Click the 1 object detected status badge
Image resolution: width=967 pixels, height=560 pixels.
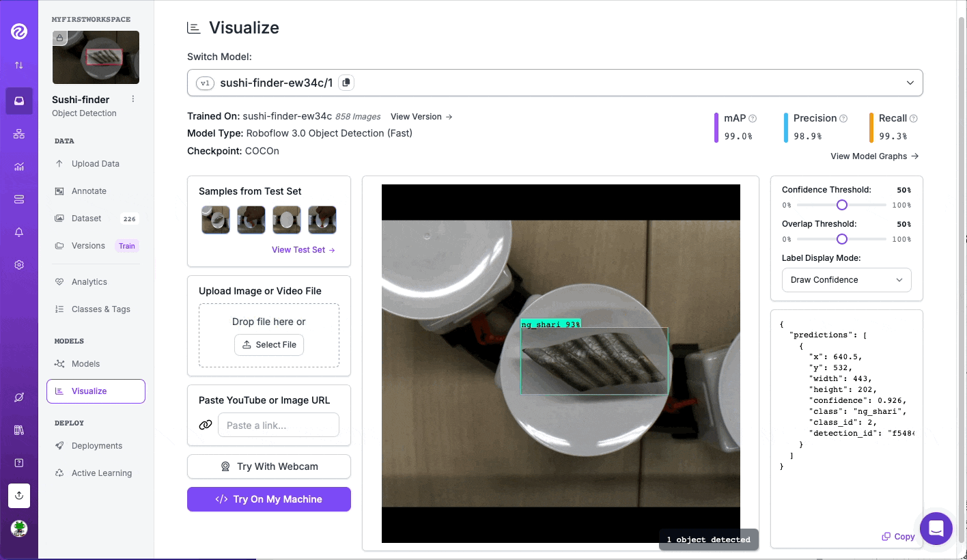pyautogui.click(x=708, y=540)
